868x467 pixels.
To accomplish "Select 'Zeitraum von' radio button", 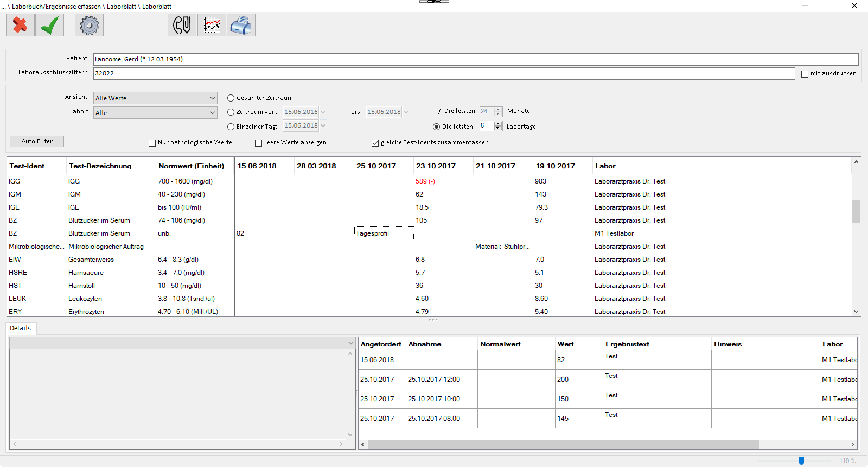I will (x=231, y=112).
